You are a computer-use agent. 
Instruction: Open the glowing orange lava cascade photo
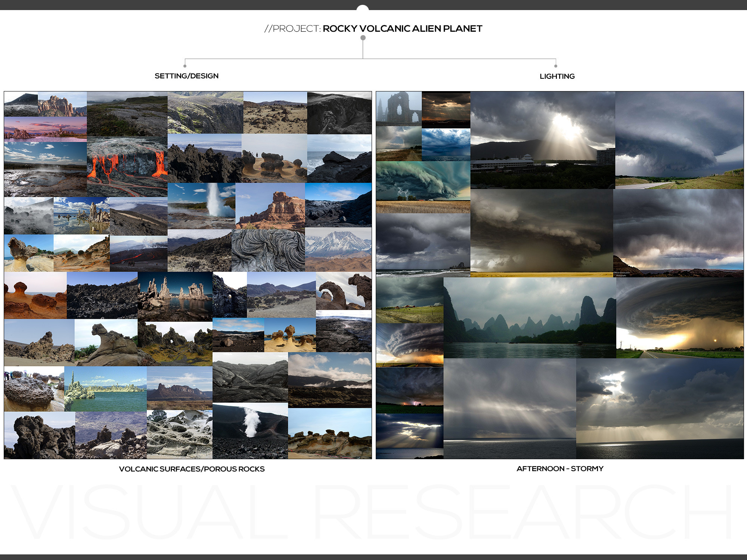pos(127,167)
